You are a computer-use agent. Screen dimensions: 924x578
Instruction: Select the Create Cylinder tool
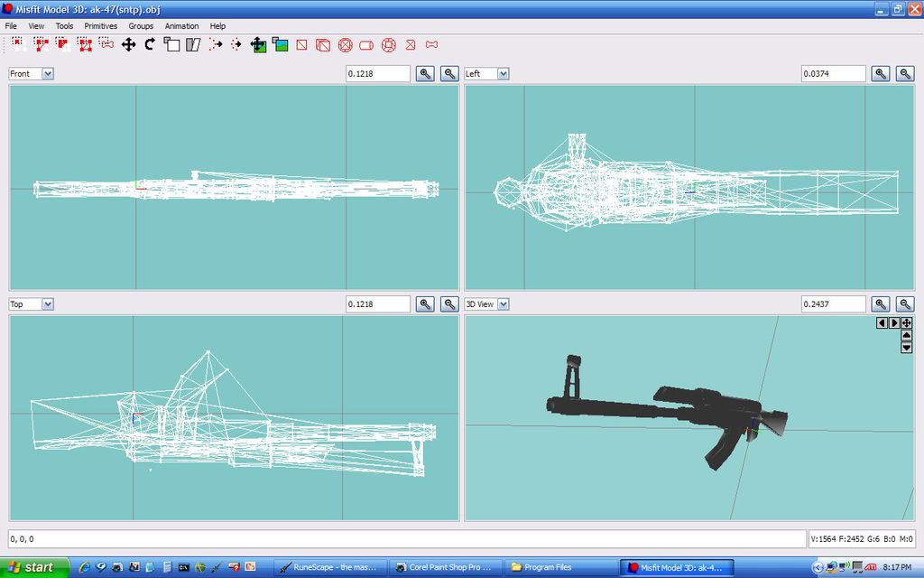(366, 44)
